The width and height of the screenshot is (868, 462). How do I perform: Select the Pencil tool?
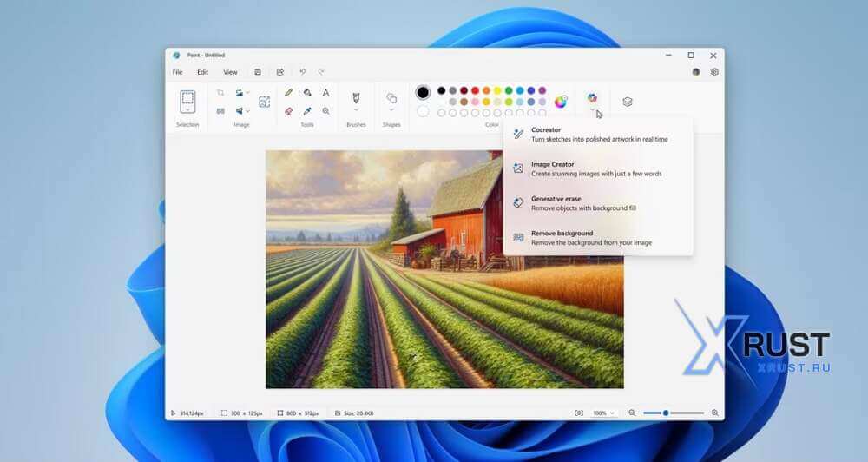[289, 93]
